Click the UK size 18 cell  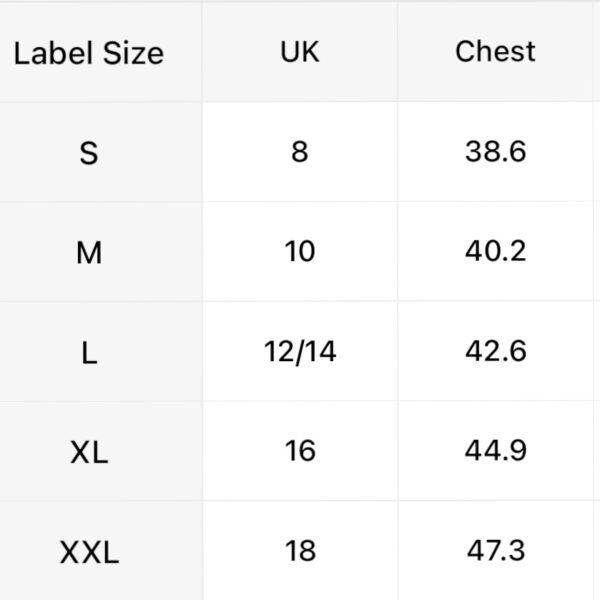click(300, 551)
